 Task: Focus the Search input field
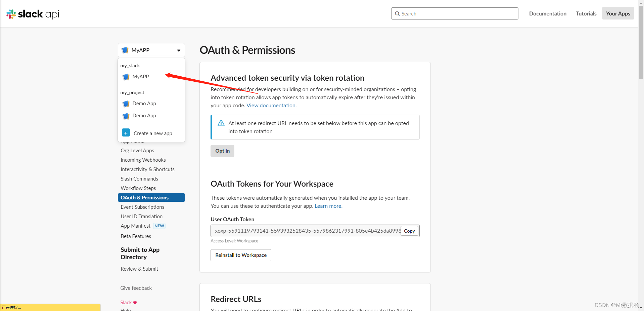coord(455,13)
